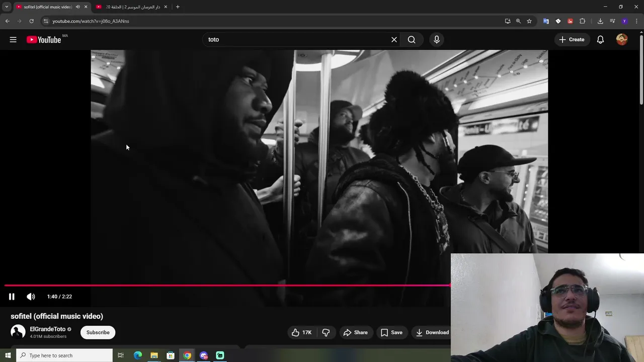This screenshot has width=644, height=362.
Task: Share the sofitel video
Action: (355, 332)
